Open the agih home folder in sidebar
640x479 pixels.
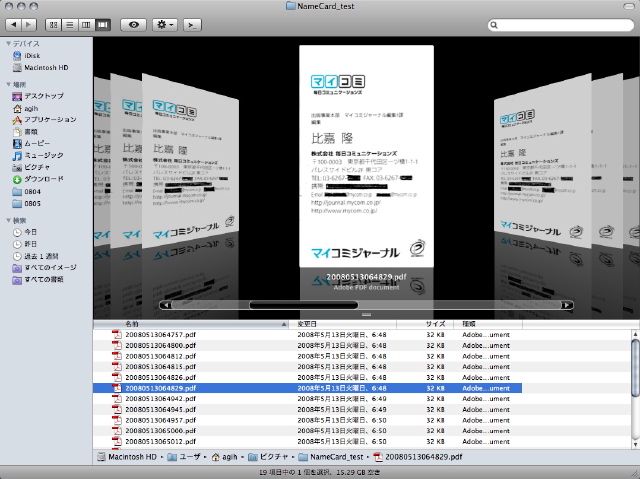(25, 109)
